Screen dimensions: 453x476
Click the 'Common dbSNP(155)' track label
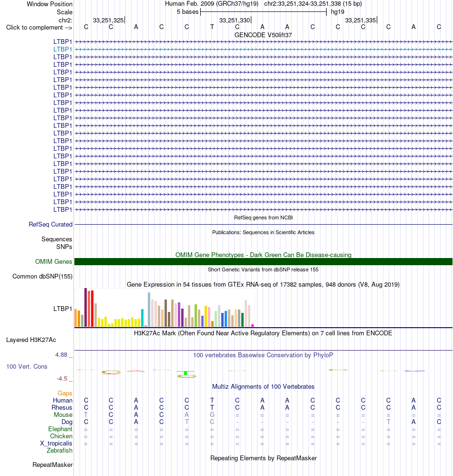tap(42, 277)
